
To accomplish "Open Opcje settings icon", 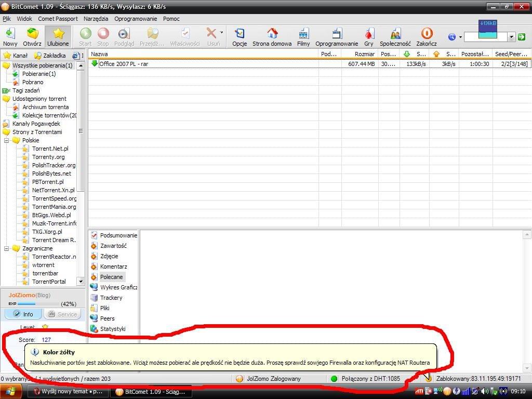I will (240, 37).
